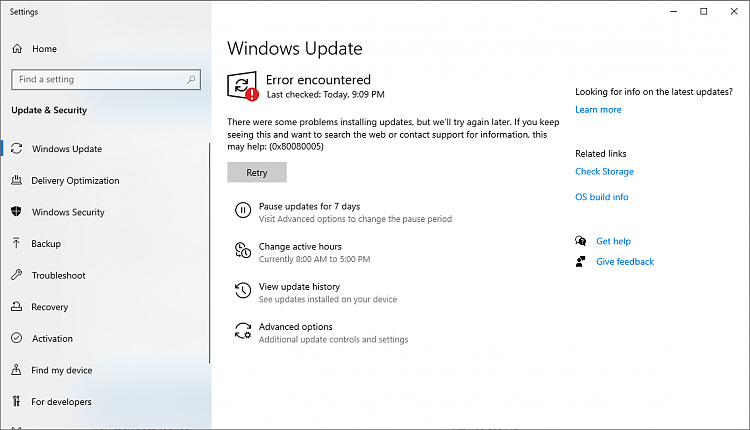The height and width of the screenshot is (430, 750).
Task: Maximize the Settings window
Action: tap(704, 11)
